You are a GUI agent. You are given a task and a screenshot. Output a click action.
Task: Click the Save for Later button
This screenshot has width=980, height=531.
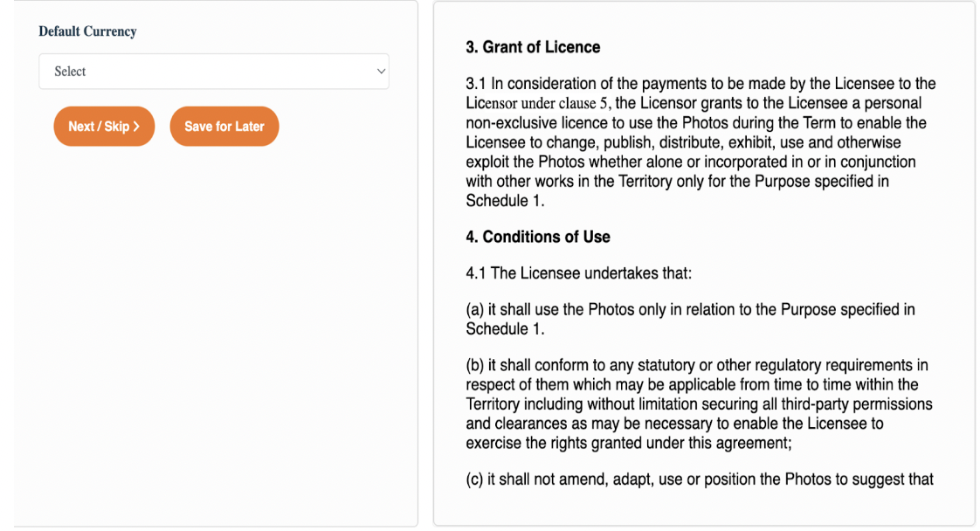[x=224, y=126]
